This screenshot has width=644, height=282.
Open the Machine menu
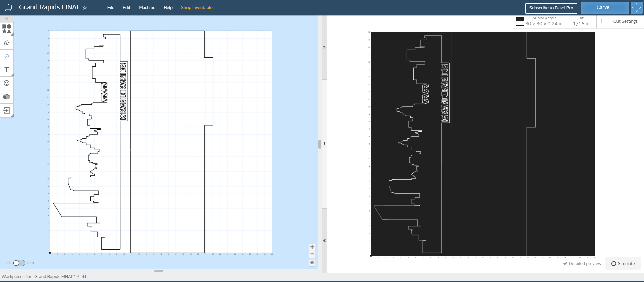[x=147, y=8]
